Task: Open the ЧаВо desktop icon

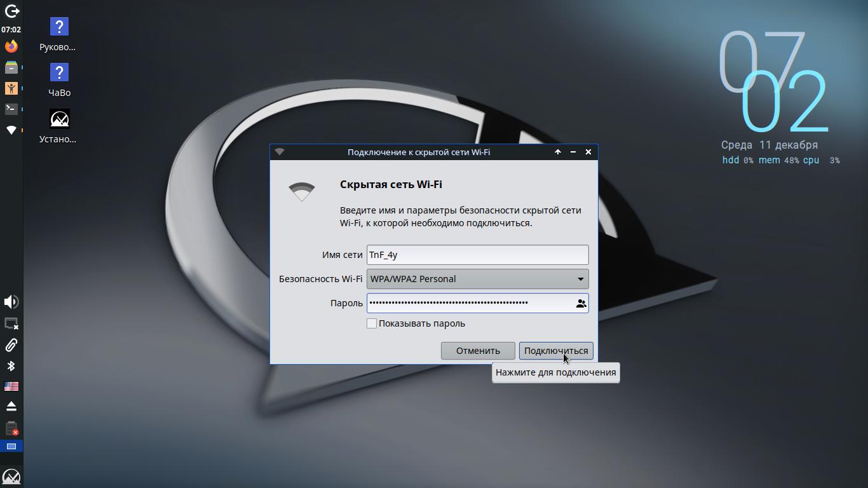Action: pyautogui.click(x=59, y=81)
